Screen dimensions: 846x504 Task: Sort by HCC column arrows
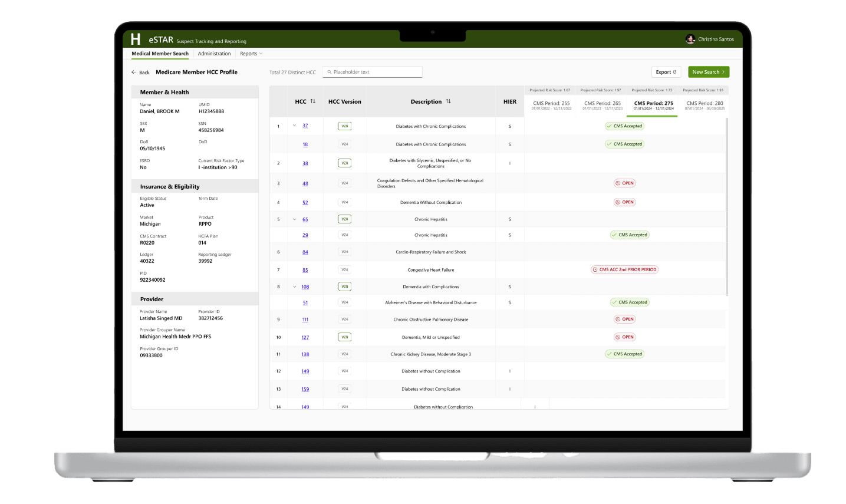coord(313,101)
